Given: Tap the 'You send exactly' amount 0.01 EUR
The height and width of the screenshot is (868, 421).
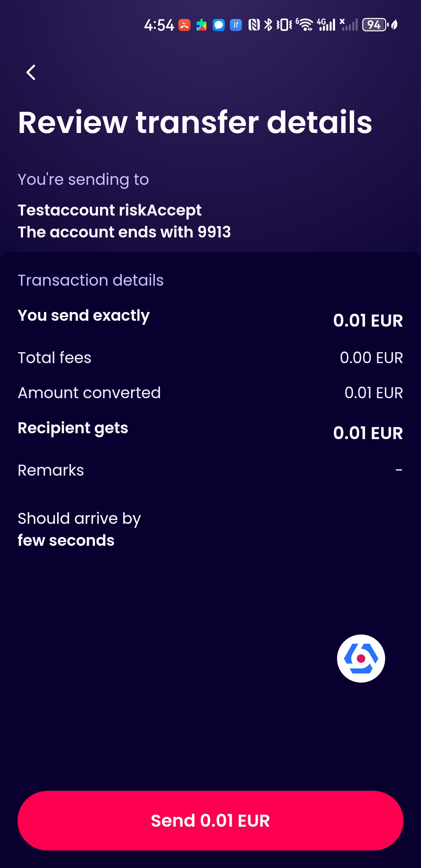Looking at the screenshot, I should [x=368, y=320].
